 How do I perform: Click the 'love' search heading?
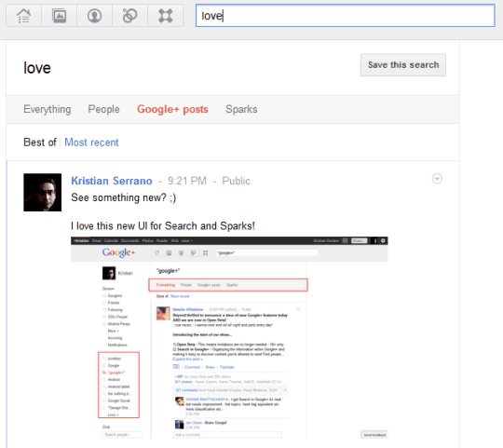(x=37, y=68)
